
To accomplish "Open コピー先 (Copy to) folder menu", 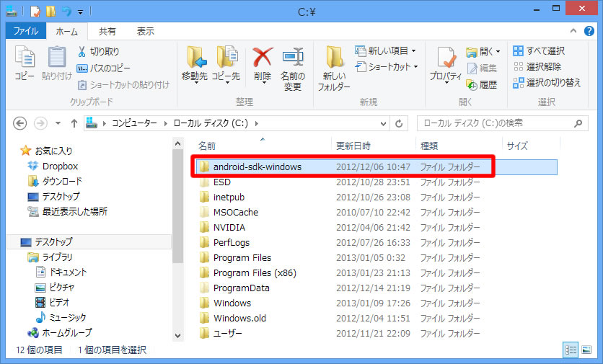I will point(226,64).
